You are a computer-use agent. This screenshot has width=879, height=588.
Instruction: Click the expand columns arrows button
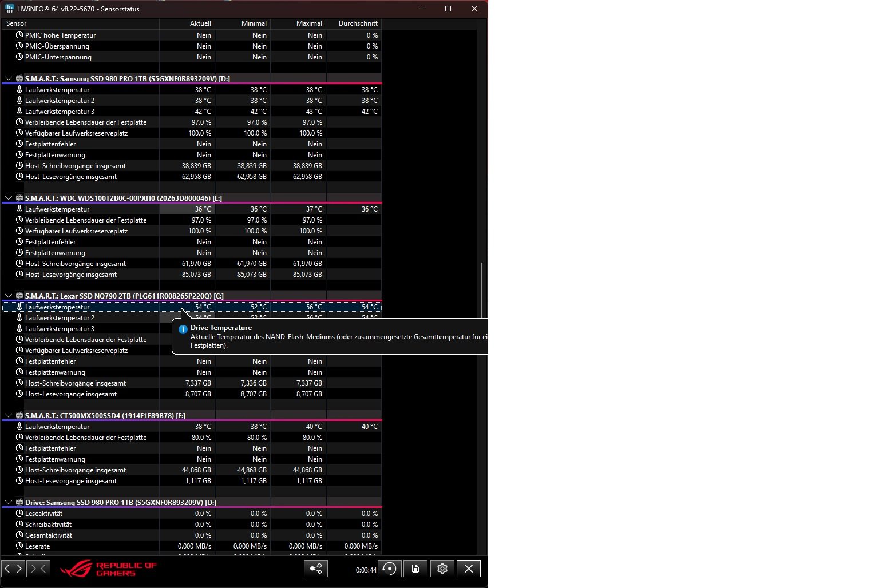(13, 569)
